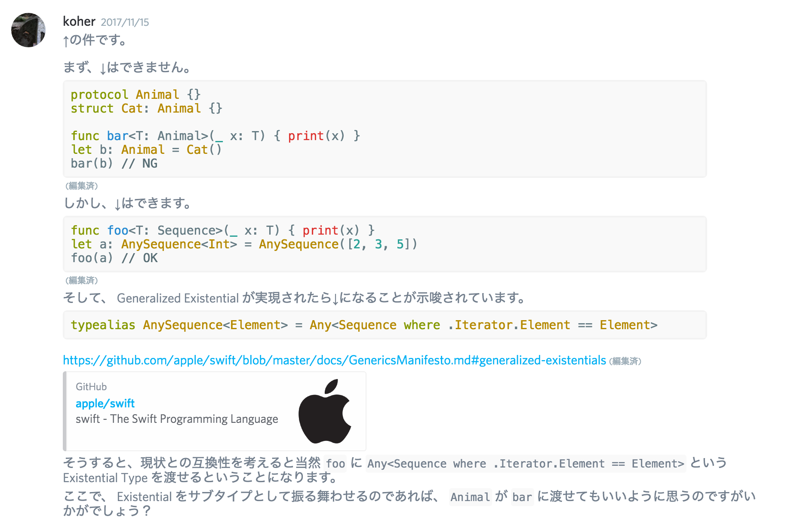Click the 編集済 marker beside the GitHub URL

(625, 361)
